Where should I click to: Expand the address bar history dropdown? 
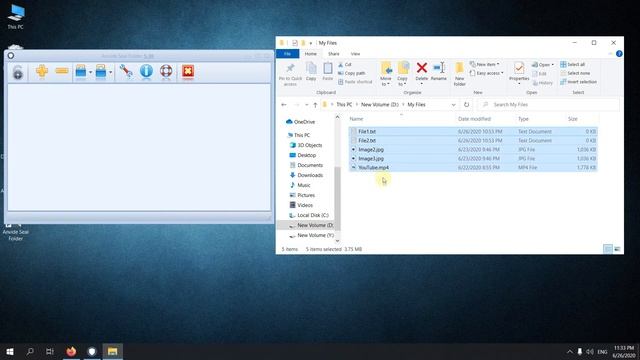coord(453,105)
